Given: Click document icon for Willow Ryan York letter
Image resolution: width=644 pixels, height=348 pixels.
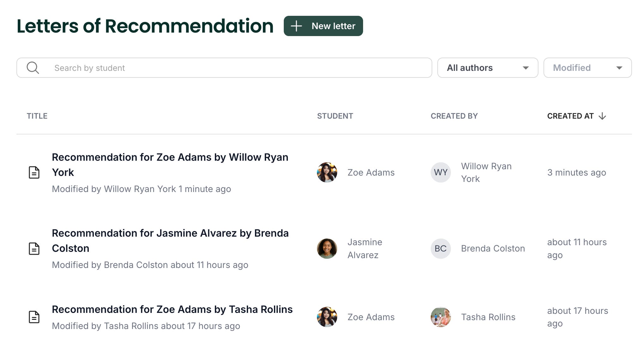Looking at the screenshot, I should pyautogui.click(x=34, y=172).
